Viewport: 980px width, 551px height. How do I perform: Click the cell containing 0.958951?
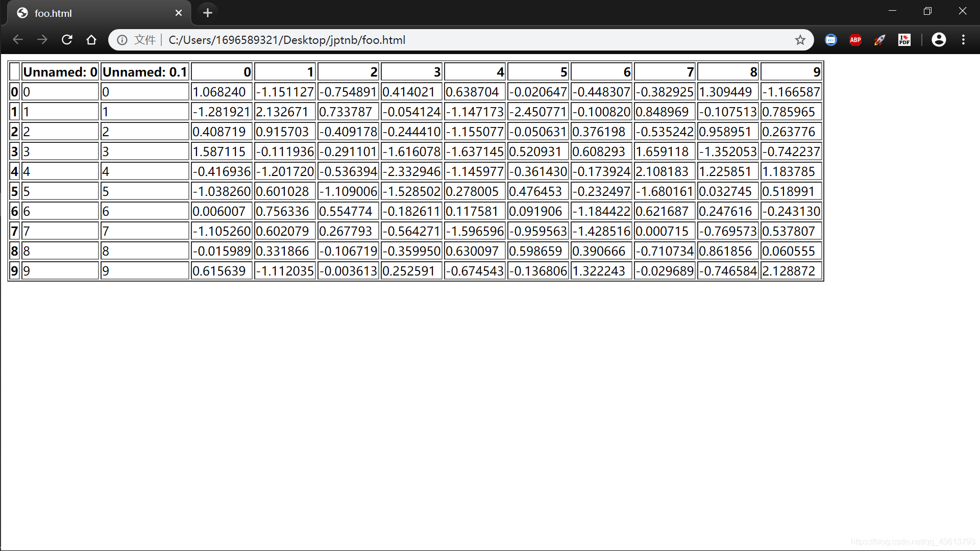point(728,132)
